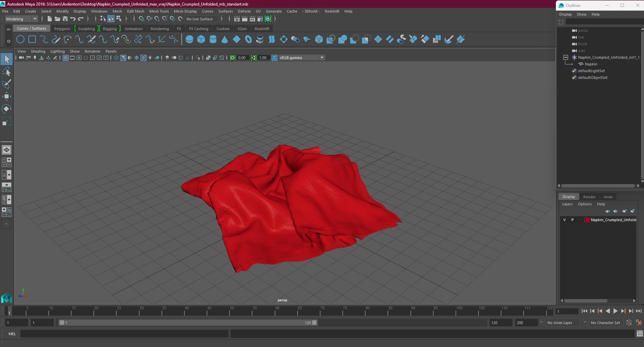Viewport: 644px width, 347px height.
Task: Toggle layer visibility V for Napkin_Crumpled_Unfolded
Action: pyautogui.click(x=565, y=220)
